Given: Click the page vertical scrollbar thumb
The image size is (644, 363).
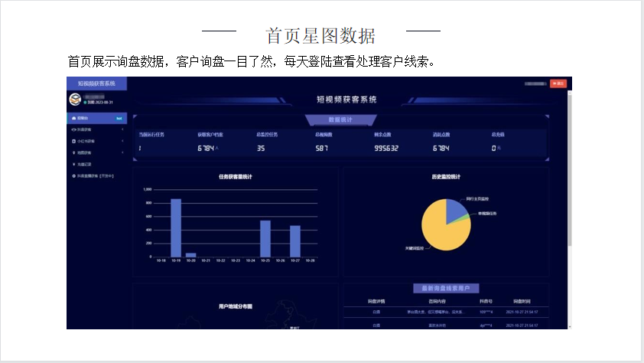Looking at the screenshot, I should (x=570, y=169).
